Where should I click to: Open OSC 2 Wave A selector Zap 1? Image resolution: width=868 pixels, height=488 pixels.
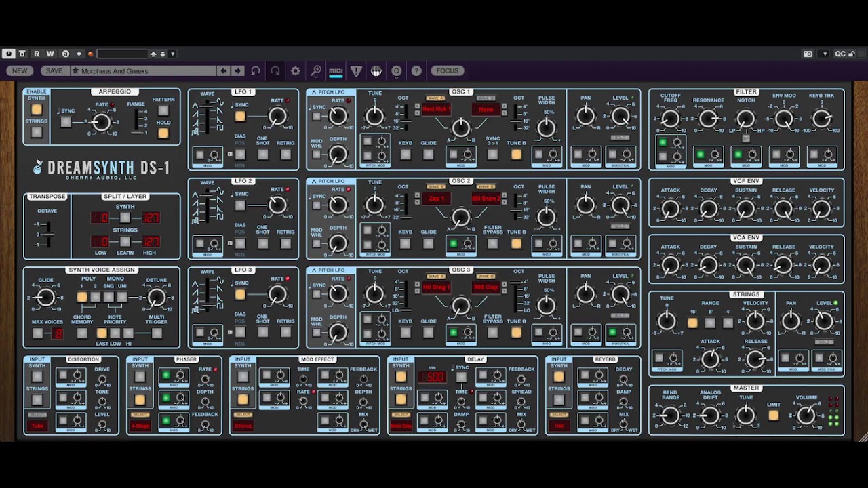point(436,199)
